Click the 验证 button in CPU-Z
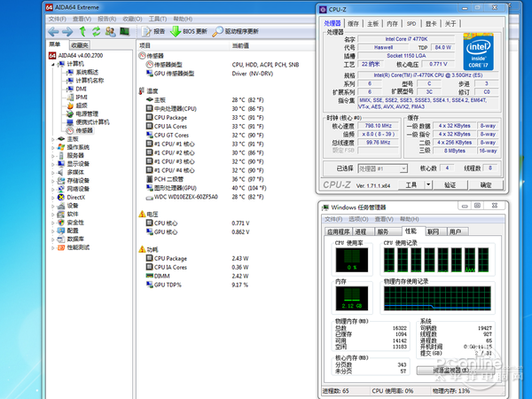 [450, 185]
